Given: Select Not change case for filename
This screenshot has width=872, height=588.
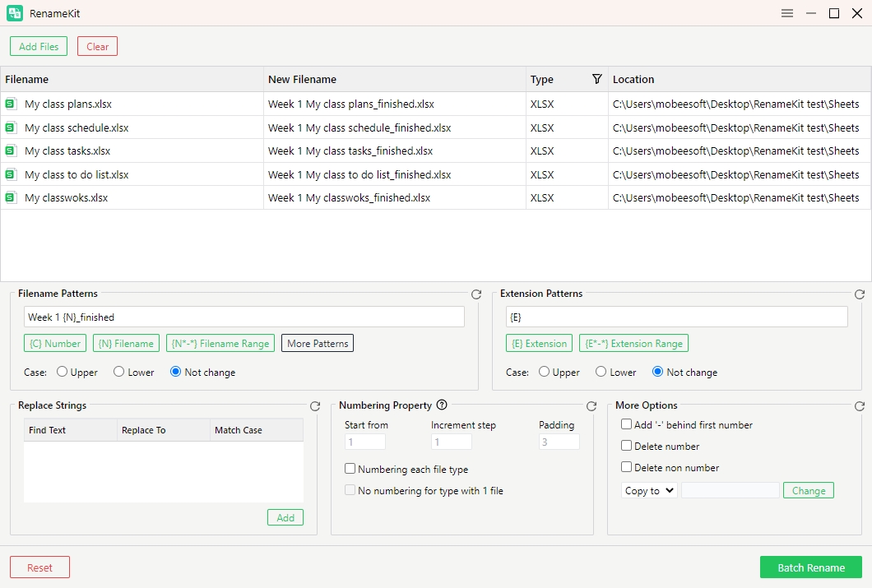Looking at the screenshot, I should point(176,372).
